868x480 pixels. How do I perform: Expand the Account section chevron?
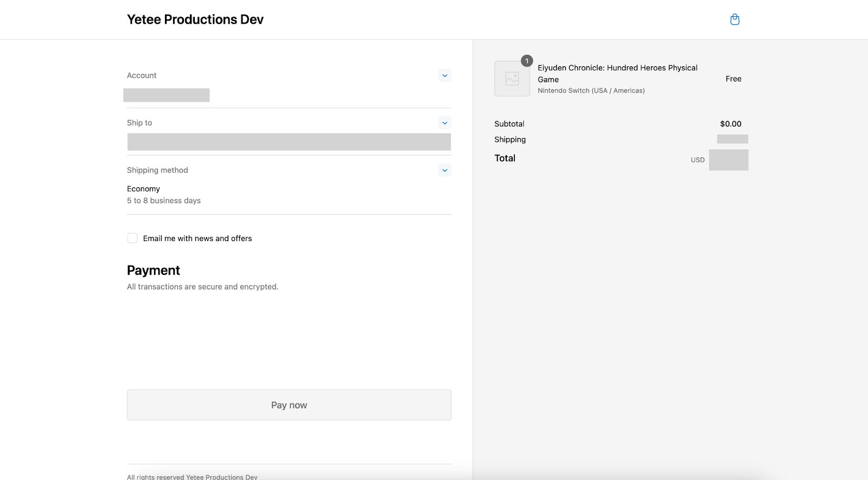tap(445, 75)
